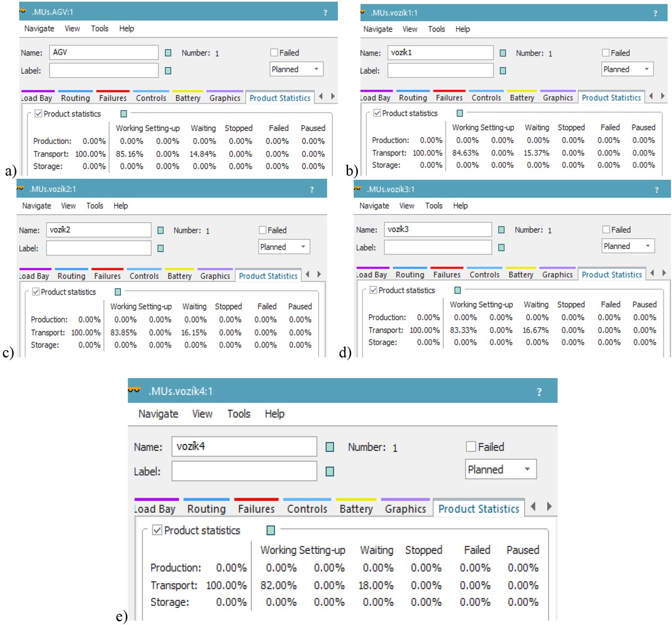The image size is (672, 625).
Task: Select the Routing tab in vozík2 window
Action: coord(71,276)
